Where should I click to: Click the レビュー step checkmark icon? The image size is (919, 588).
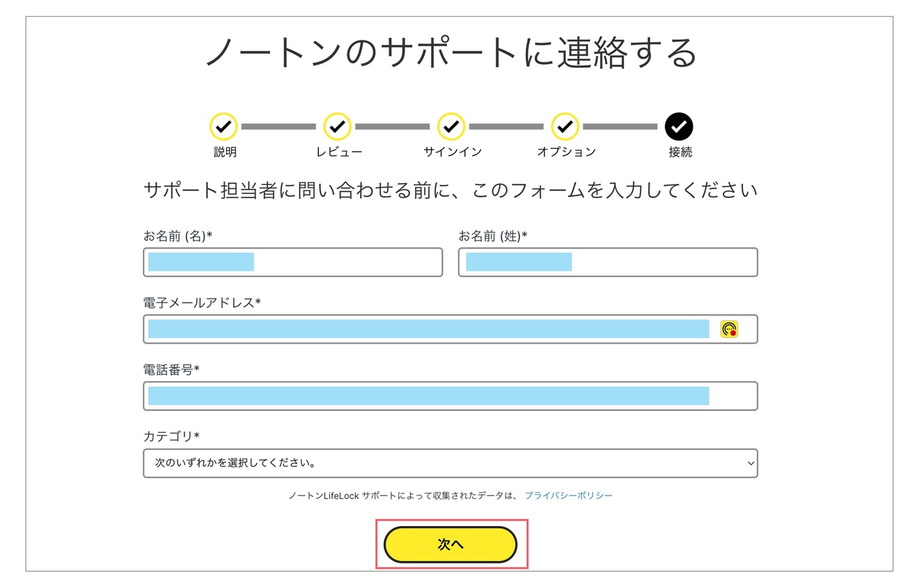point(337,127)
